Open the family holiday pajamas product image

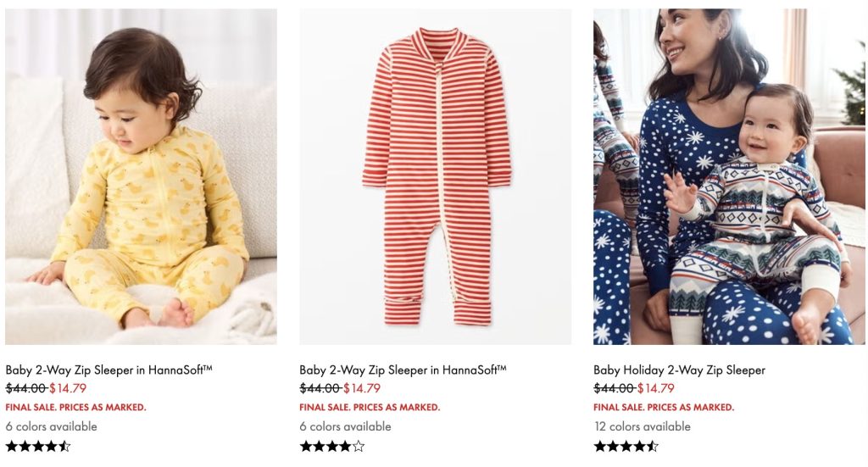click(729, 176)
